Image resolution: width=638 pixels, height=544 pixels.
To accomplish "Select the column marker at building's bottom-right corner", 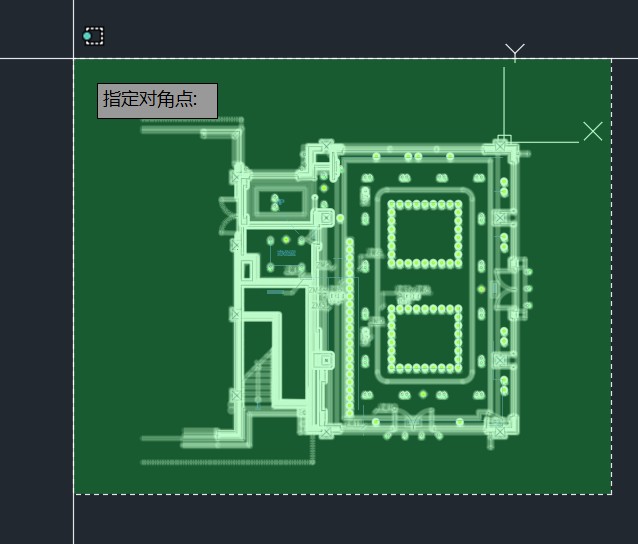I will [x=497, y=427].
